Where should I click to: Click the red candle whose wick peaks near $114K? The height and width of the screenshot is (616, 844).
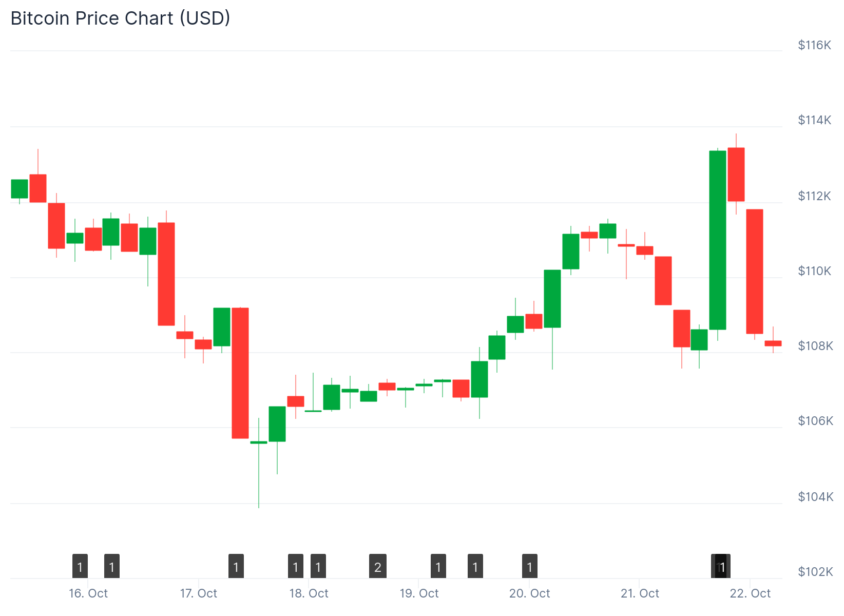point(736,175)
